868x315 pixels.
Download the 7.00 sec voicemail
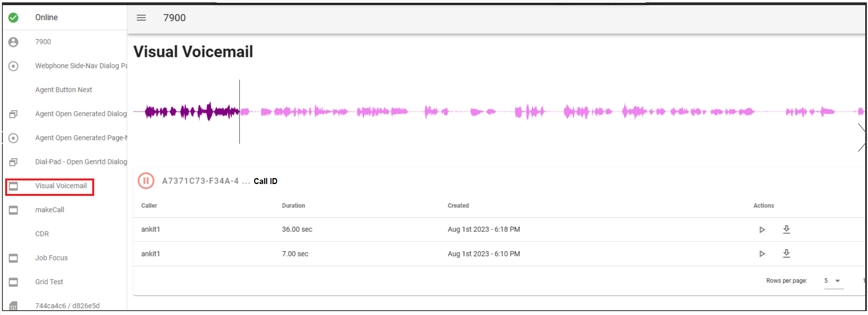tap(786, 254)
